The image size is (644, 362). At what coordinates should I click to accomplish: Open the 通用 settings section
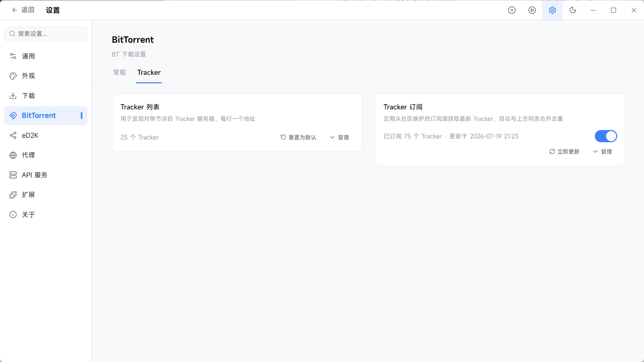[46, 56]
